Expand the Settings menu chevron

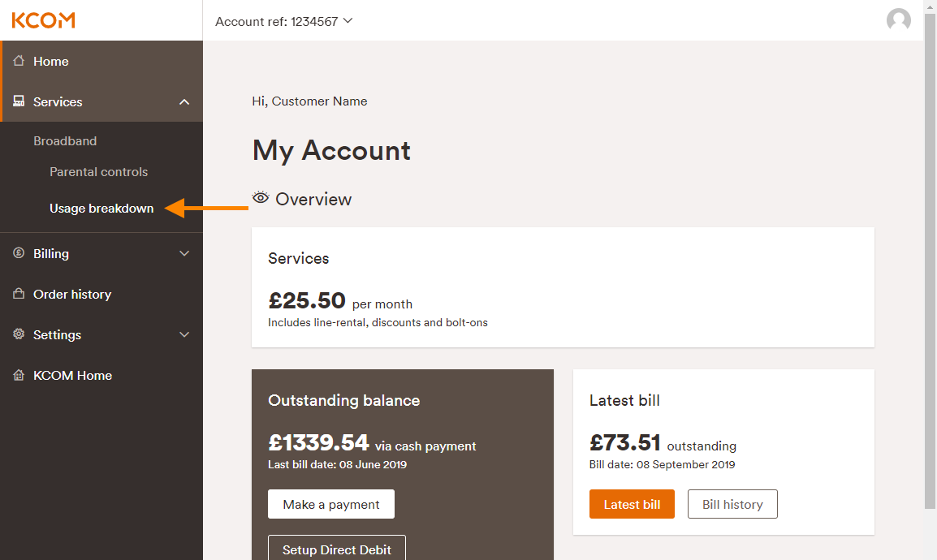pyautogui.click(x=184, y=334)
